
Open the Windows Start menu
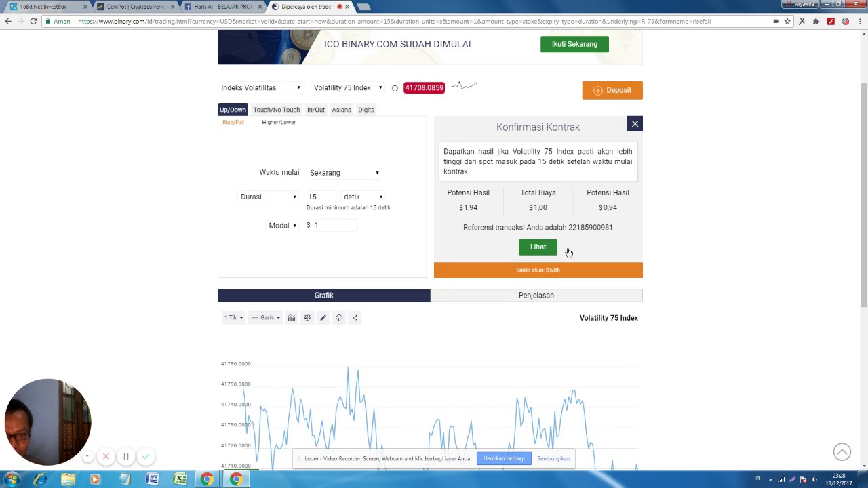[x=12, y=479]
